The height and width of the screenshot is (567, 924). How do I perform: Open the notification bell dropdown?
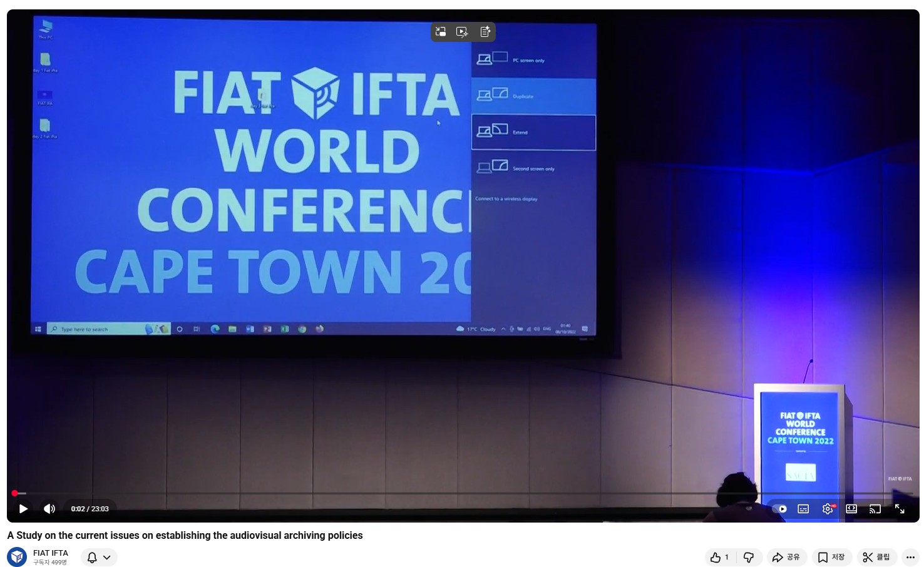[99, 557]
